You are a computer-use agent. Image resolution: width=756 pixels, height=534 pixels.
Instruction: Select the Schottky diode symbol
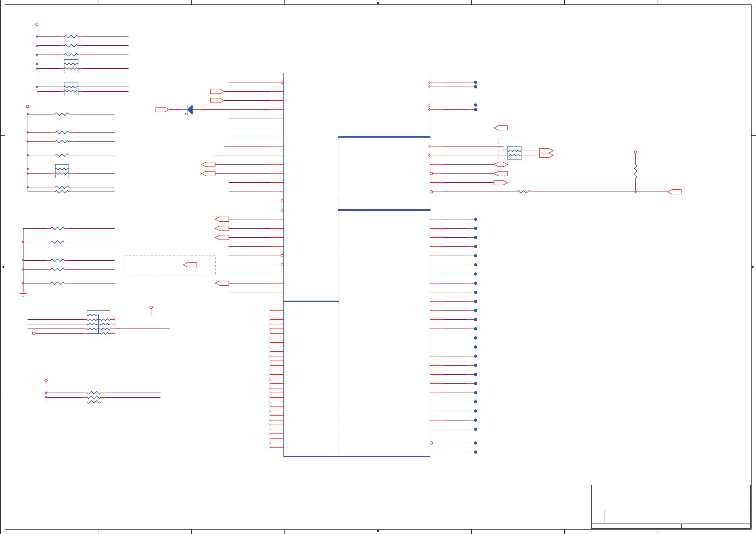pos(190,110)
